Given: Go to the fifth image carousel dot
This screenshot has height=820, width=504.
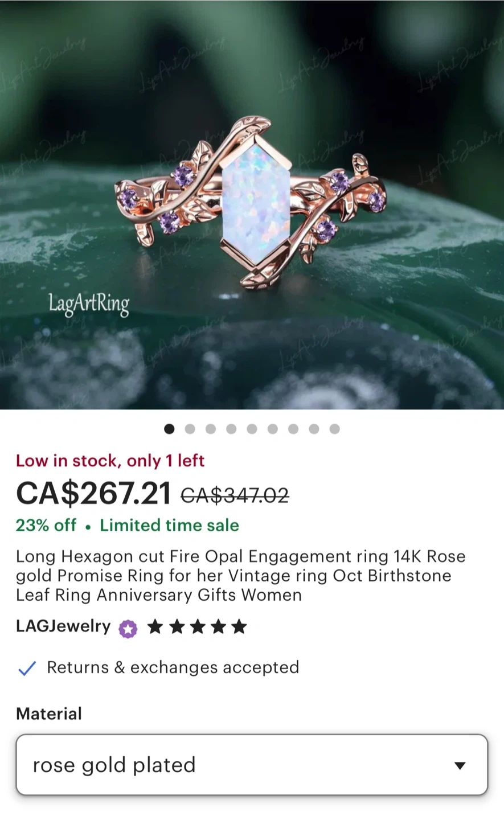Looking at the screenshot, I should 252,429.
